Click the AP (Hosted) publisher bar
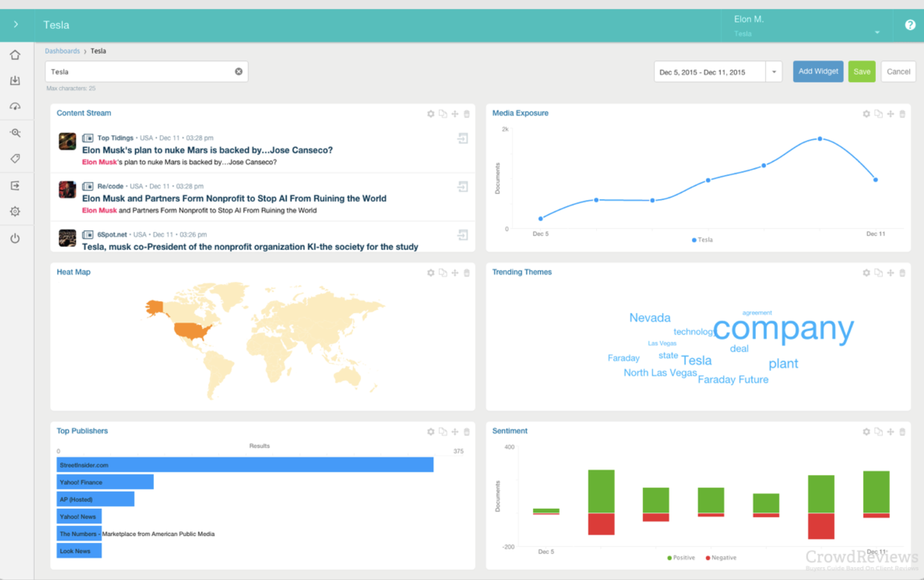The image size is (924, 580). pos(96,499)
